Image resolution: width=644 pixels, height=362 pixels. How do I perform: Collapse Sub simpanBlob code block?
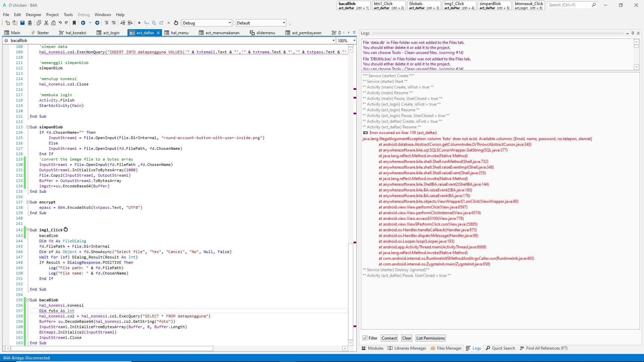28,127
